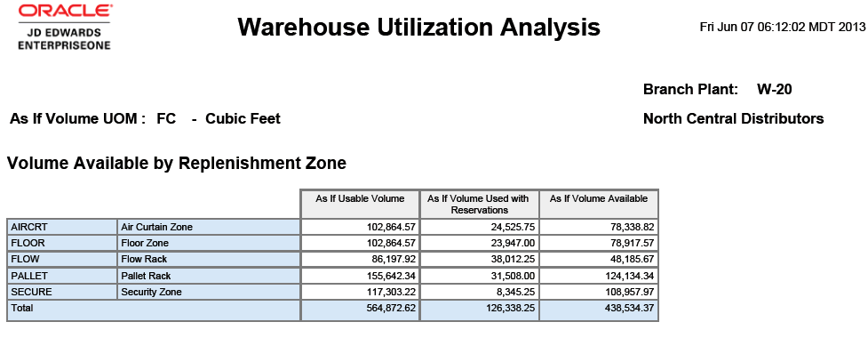868x338 pixels.
Task: Click the As If Usable Volume column header
Action: tap(360, 204)
